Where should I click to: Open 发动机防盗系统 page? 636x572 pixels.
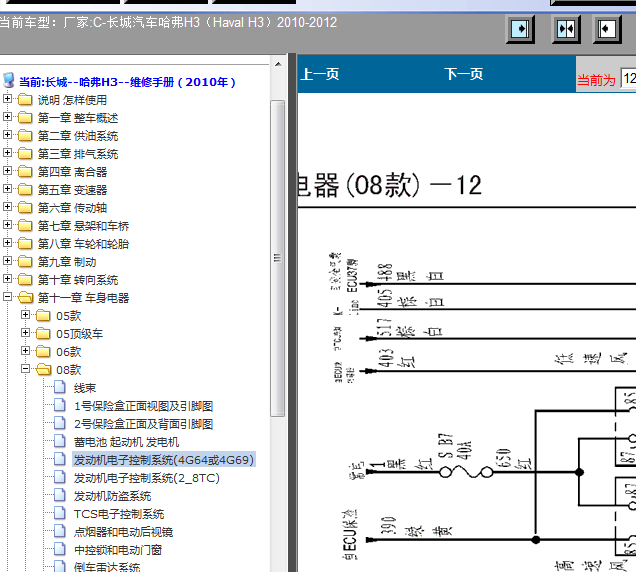pos(112,496)
